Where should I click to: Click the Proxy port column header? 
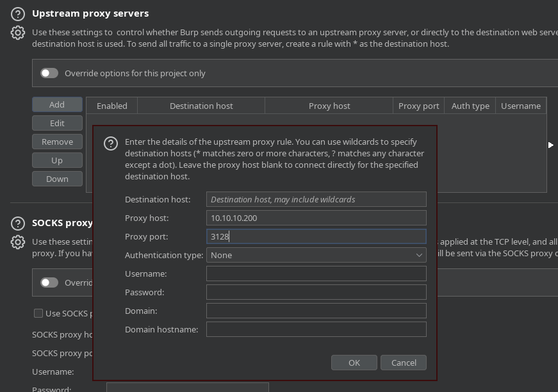tap(418, 106)
